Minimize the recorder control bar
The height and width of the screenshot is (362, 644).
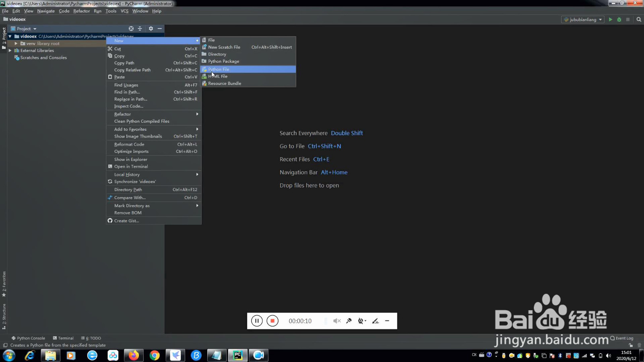point(387,321)
